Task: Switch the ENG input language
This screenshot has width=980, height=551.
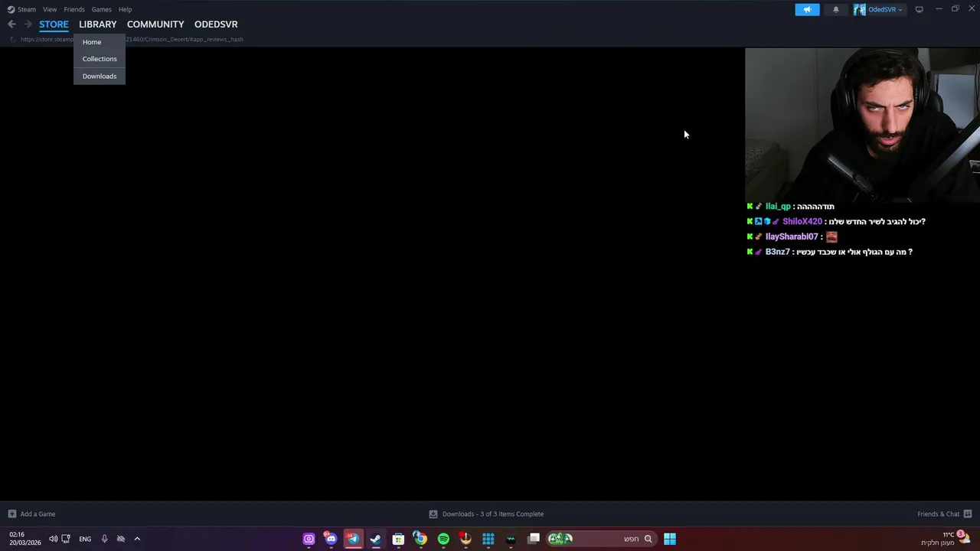Action: pos(85,539)
